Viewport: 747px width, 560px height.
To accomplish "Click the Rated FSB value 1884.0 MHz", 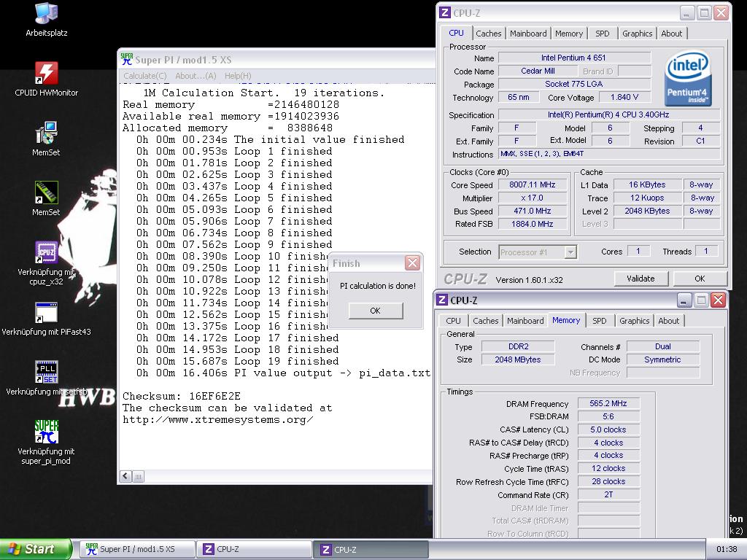I will [x=532, y=224].
